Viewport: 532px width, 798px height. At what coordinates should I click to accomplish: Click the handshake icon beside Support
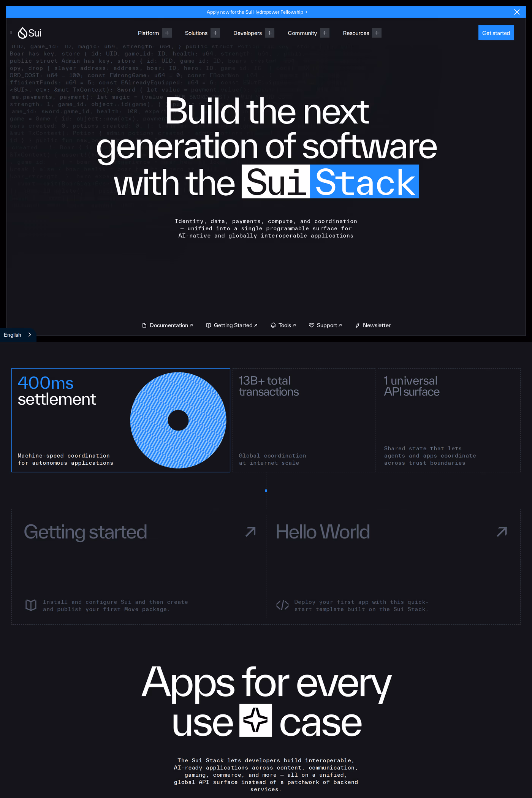click(312, 325)
